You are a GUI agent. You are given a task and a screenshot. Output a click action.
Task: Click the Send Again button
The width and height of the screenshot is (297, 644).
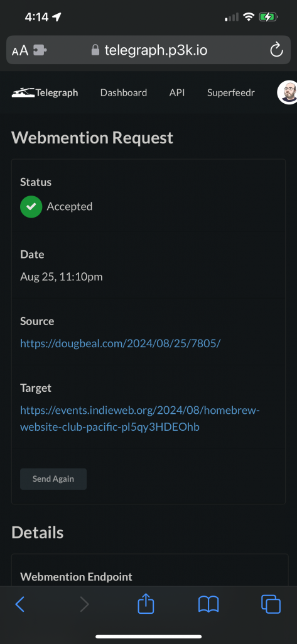click(x=53, y=479)
